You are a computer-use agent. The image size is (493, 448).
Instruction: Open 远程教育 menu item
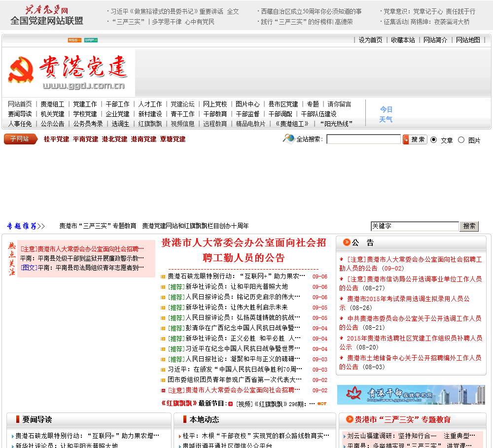[x=215, y=124]
